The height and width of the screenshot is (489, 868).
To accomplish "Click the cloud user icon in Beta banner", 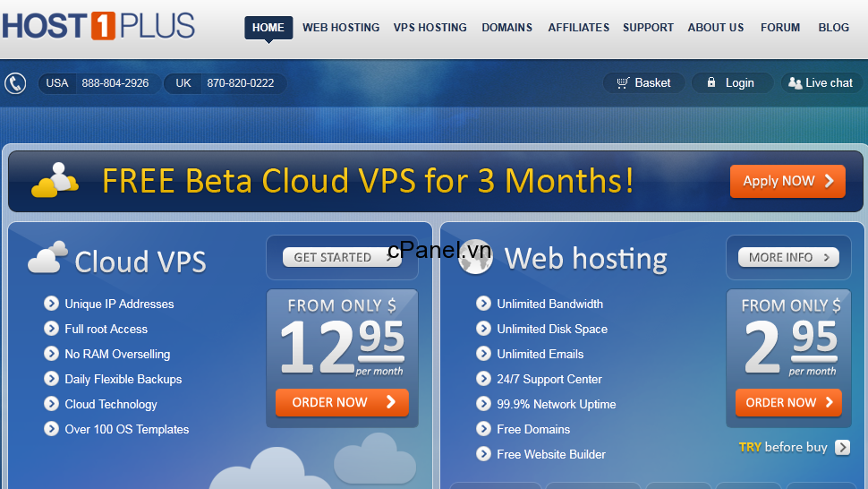I will (x=55, y=180).
